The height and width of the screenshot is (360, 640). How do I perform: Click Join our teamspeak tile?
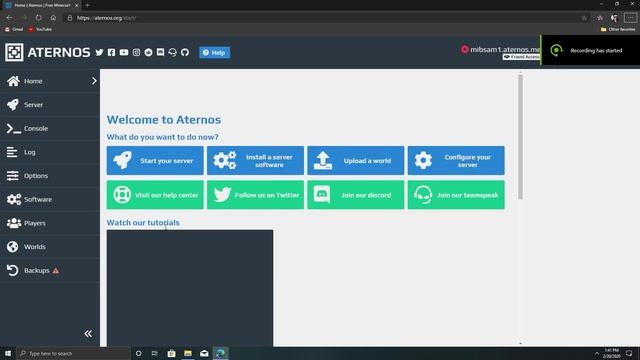pyautogui.click(x=456, y=195)
